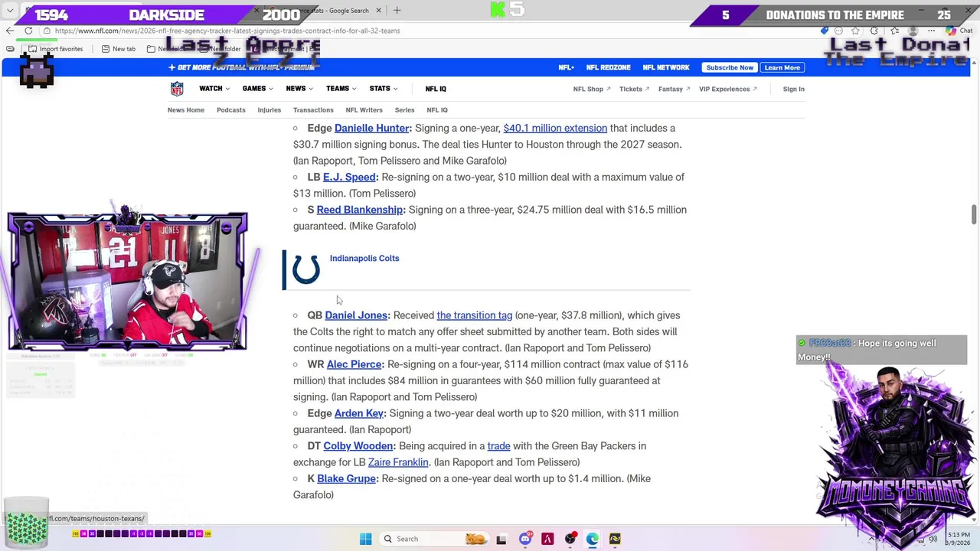Open the Discord taskbar icon with notifications
980x551 pixels.
(x=525, y=539)
